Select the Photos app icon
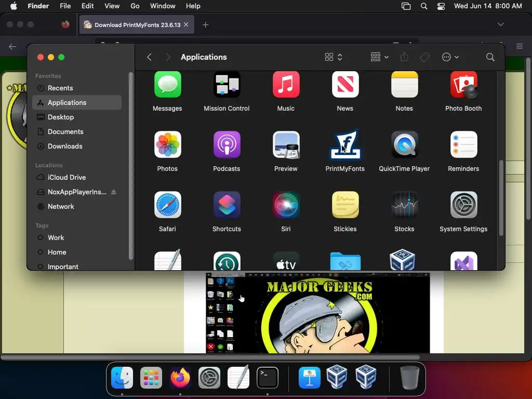The width and height of the screenshot is (532, 399). [x=168, y=144]
